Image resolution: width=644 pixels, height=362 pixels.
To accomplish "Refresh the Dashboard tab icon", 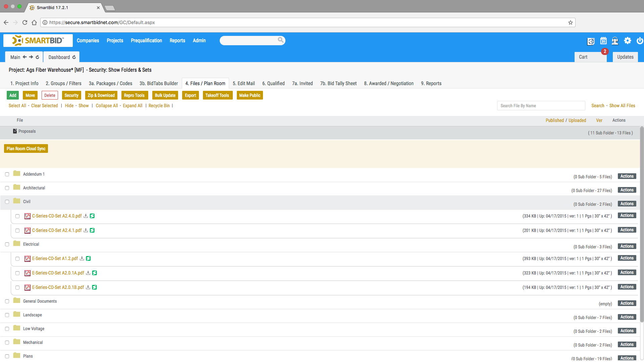I will (x=74, y=57).
